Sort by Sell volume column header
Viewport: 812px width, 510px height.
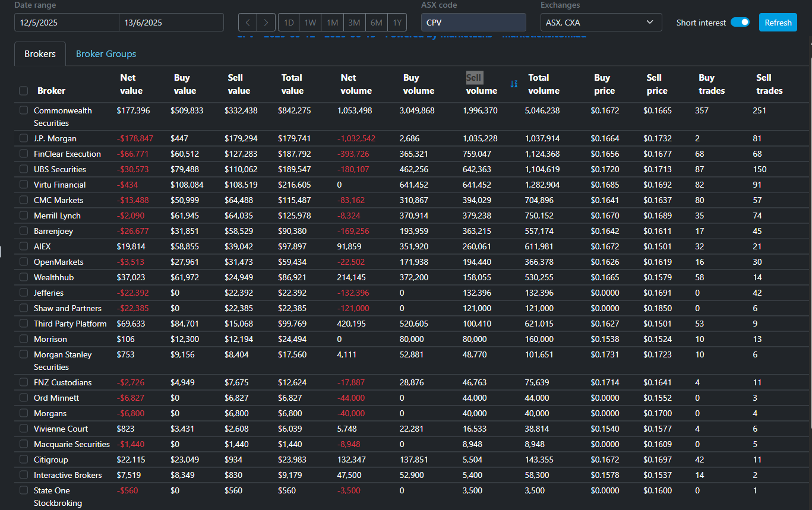click(482, 84)
